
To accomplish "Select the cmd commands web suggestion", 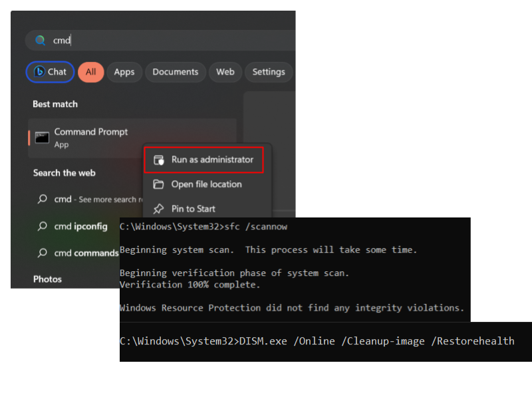I will pos(76,253).
